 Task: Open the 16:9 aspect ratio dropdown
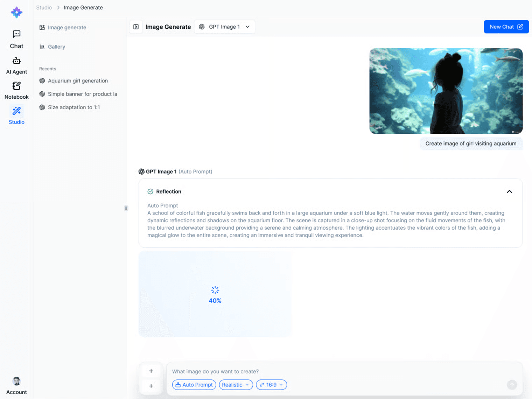click(x=272, y=385)
